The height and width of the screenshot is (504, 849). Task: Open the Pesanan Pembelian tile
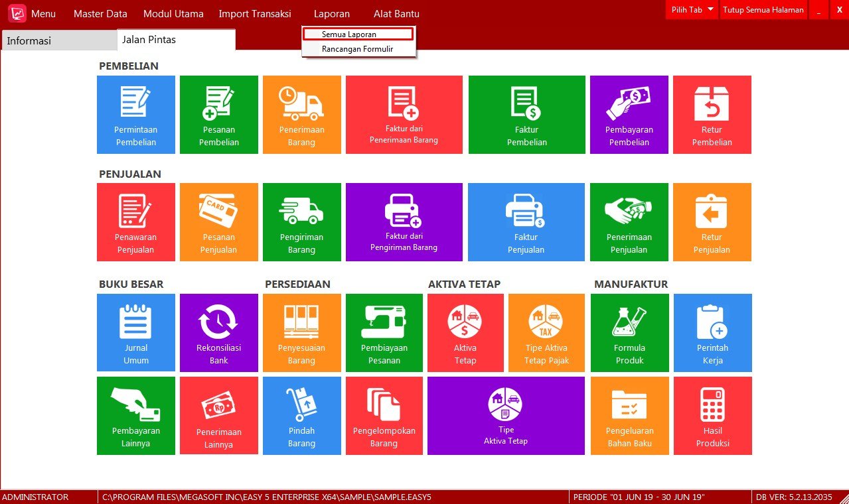219,115
